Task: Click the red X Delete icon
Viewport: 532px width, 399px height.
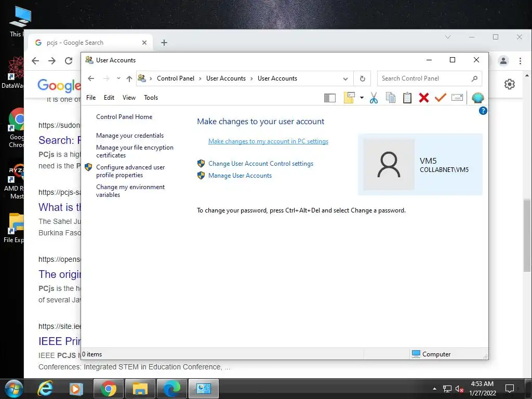Action: [x=423, y=98]
